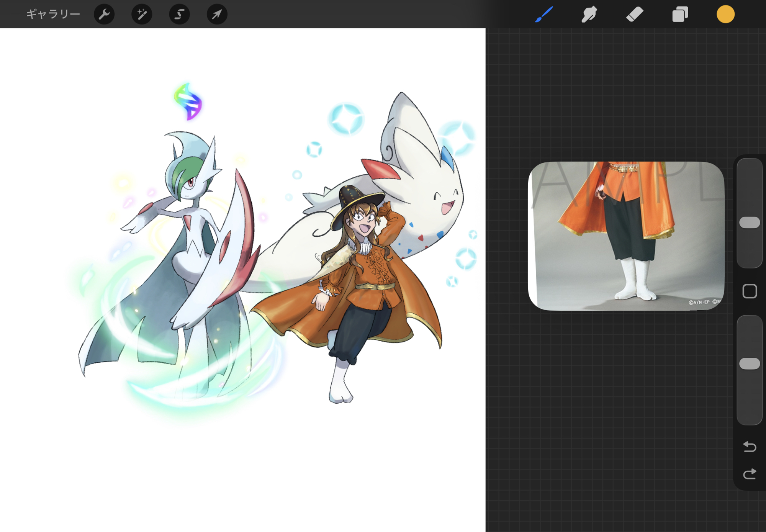This screenshot has width=766, height=532.
Task: Select the Eraser tool
Action: [x=635, y=14]
